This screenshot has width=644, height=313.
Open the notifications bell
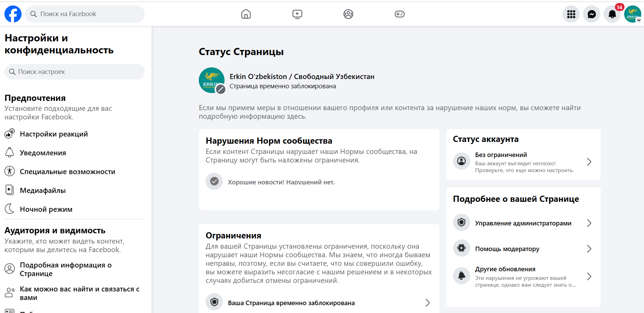click(x=612, y=14)
